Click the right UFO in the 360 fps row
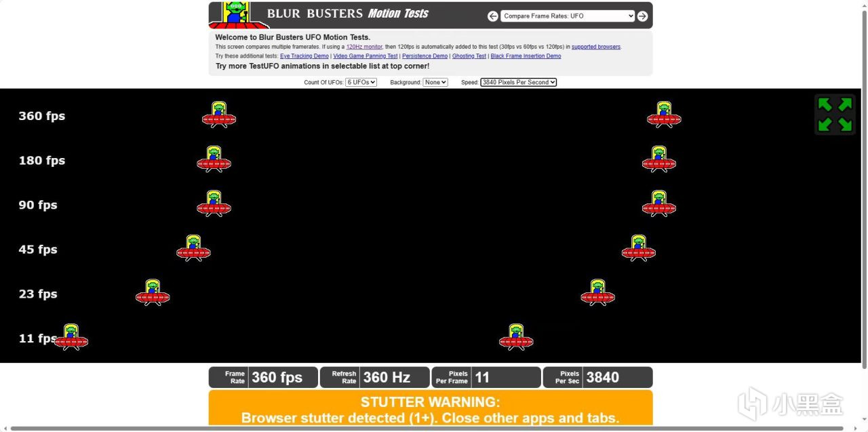The image size is (868, 432). click(664, 115)
